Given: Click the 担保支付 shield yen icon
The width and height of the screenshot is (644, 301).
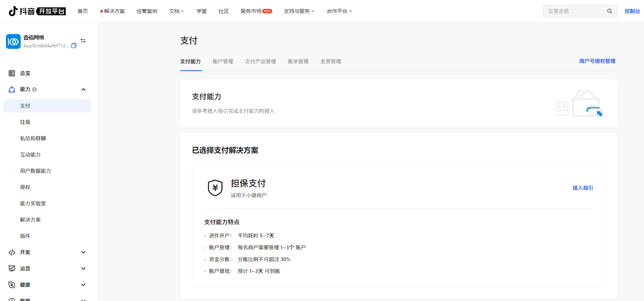Looking at the screenshot, I should pyautogui.click(x=215, y=188).
